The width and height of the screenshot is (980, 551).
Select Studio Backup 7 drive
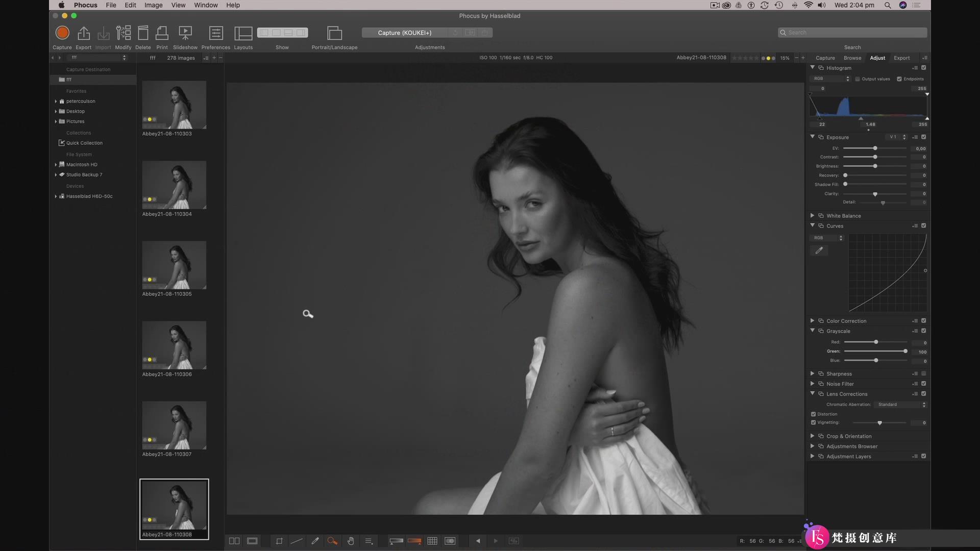tap(84, 174)
